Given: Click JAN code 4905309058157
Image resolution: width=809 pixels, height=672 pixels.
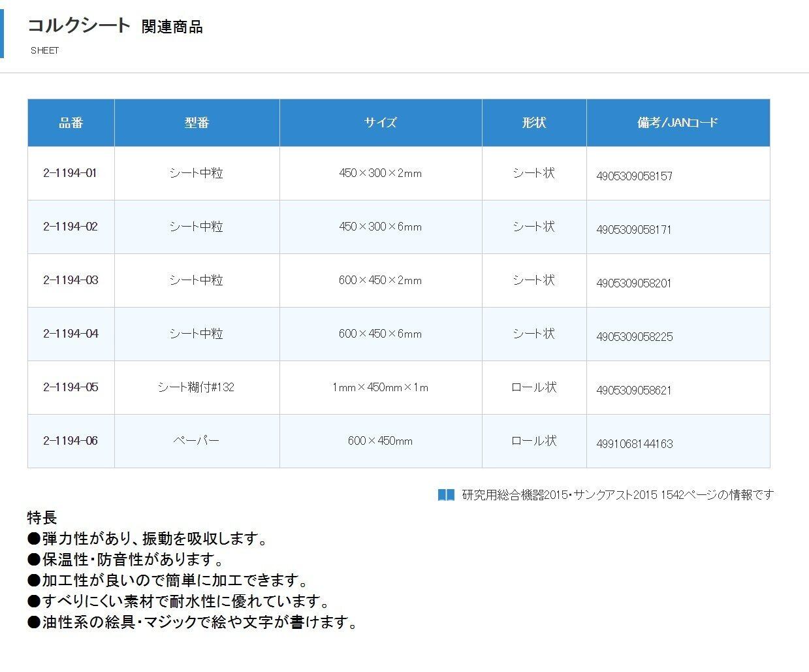Looking at the screenshot, I should [634, 176].
